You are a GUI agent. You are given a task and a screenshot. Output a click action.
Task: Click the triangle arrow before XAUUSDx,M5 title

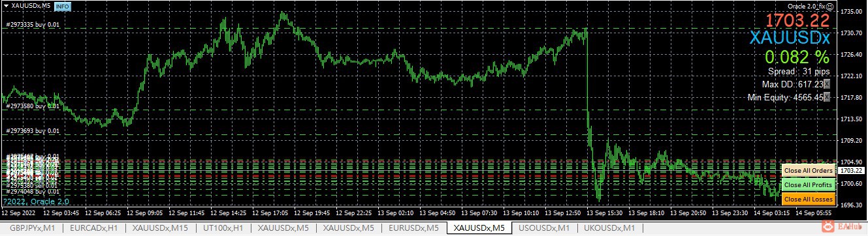[x=6, y=6]
